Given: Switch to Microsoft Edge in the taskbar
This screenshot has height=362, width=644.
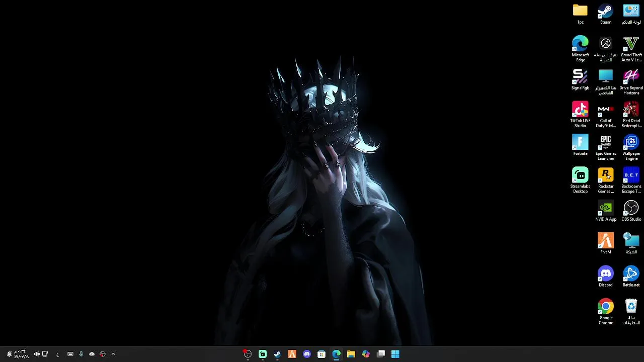Looking at the screenshot, I should click(x=336, y=354).
